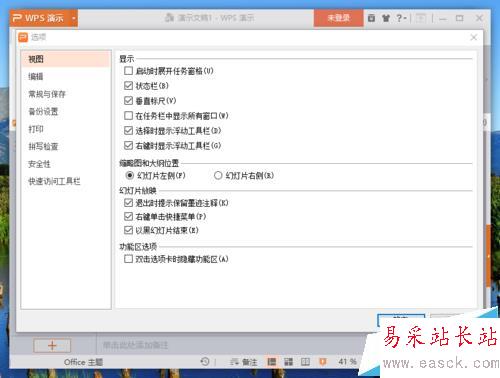Viewport: 500px width, 378px height.
Task: Enable 启动时展开任务窗格(U) checkbox
Action: coord(128,71)
